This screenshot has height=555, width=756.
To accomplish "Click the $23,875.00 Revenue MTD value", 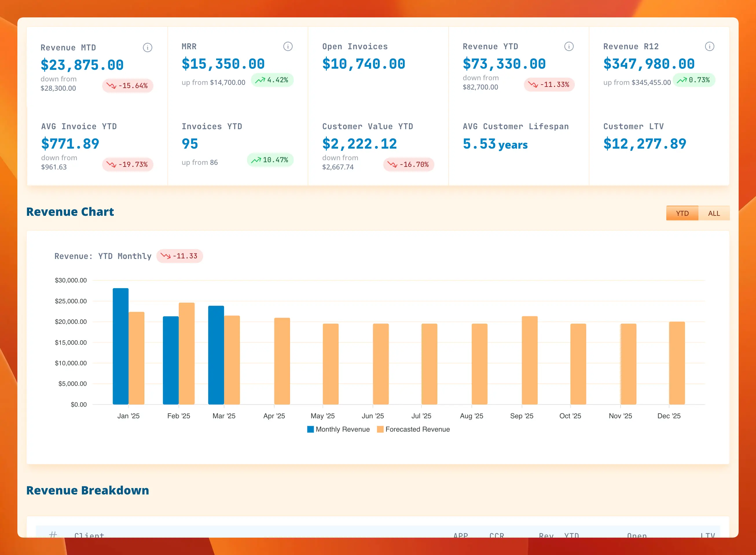I will [x=82, y=65].
